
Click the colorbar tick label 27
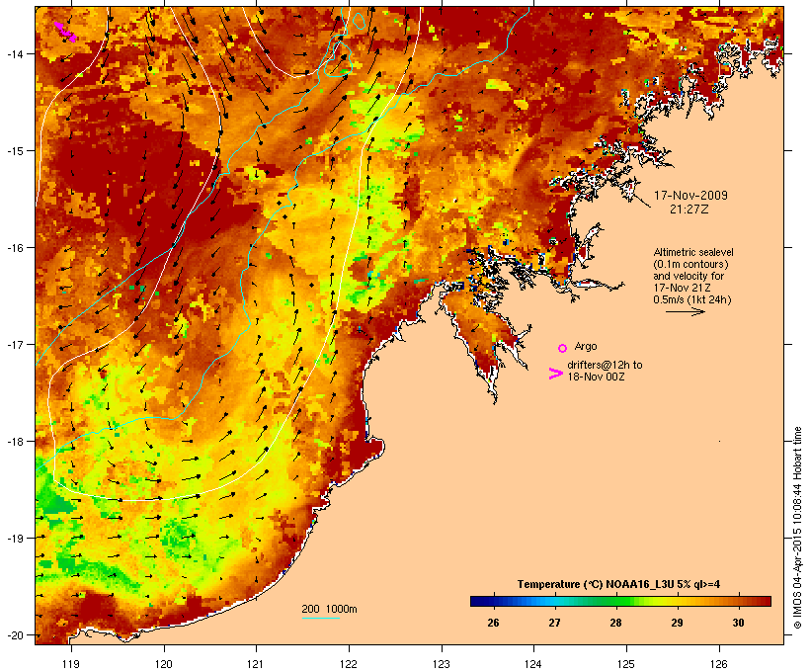pyautogui.click(x=554, y=623)
